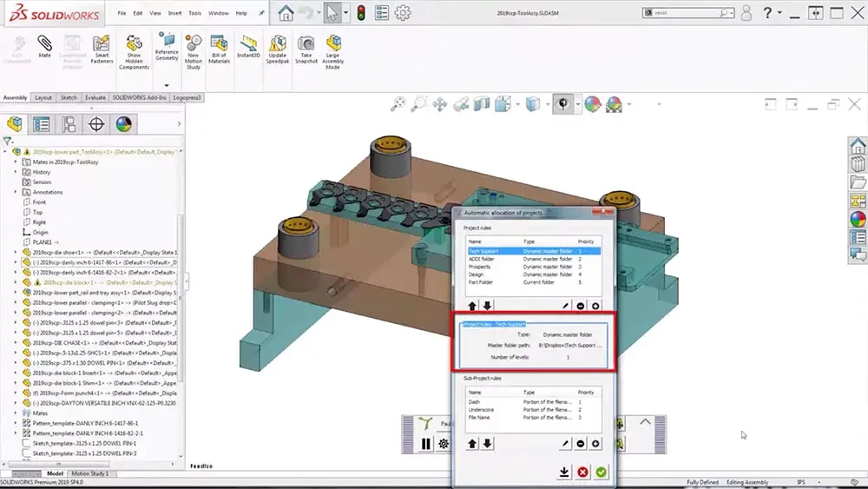Click Zoom to Fit in view toolbar
This screenshot has width=868, height=489.
tap(398, 104)
